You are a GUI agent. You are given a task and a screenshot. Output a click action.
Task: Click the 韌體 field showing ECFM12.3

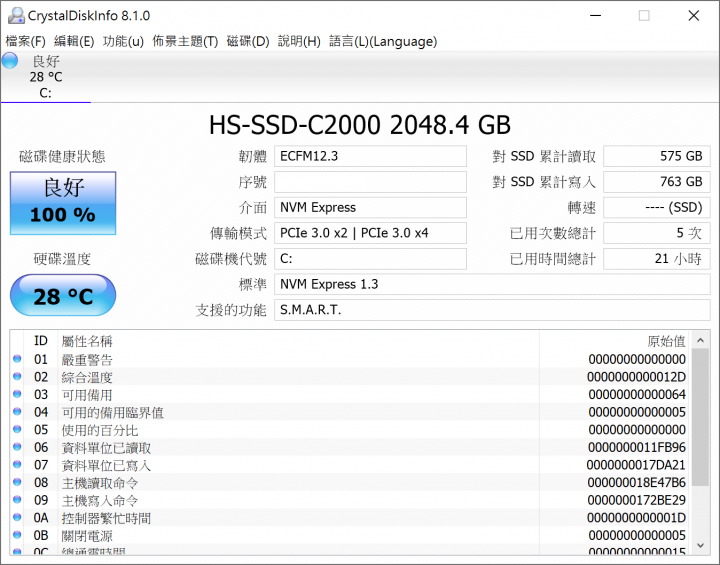[x=370, y=156]
